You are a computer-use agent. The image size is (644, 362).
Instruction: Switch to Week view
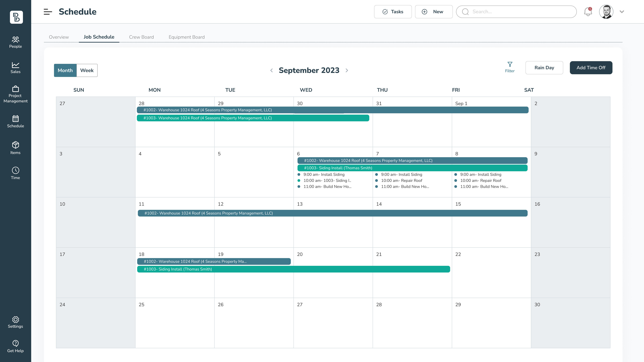pos(87,70)
